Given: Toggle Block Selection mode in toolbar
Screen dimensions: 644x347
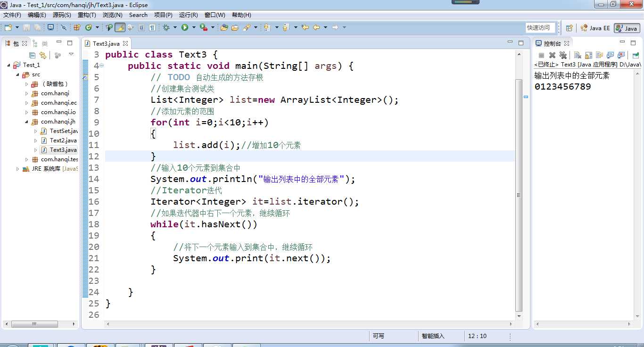Looking at the screenshot, I should click(141, 28).
